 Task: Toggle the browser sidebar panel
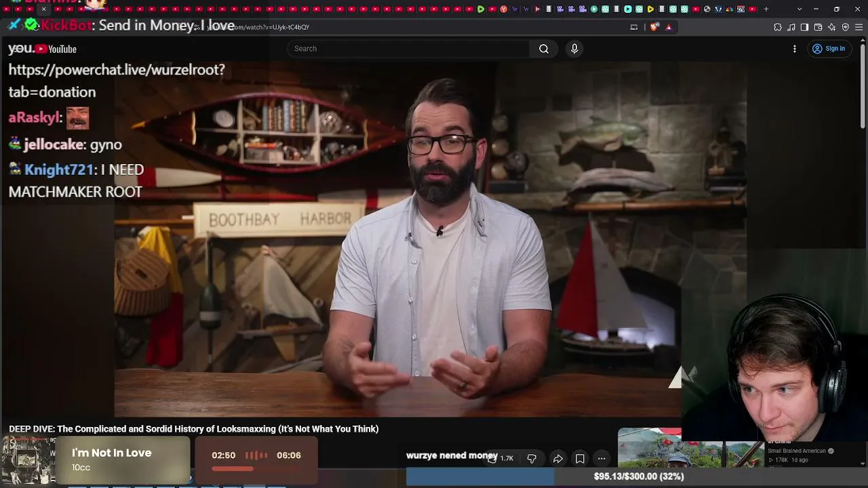coord(804,27)
